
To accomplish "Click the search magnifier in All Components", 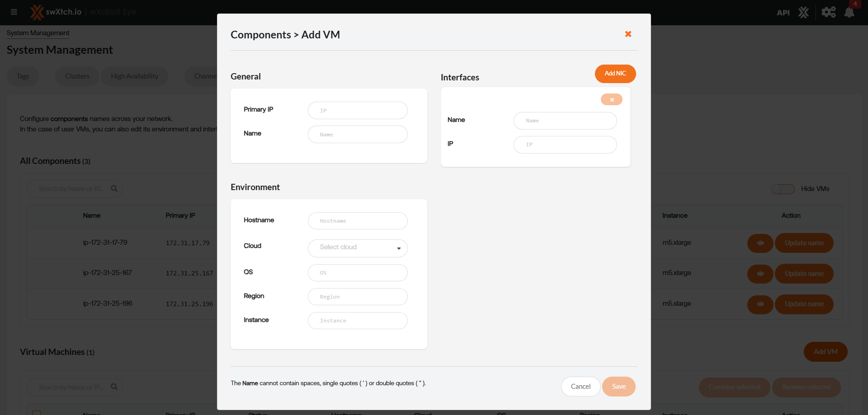I will tap(114, 189).
